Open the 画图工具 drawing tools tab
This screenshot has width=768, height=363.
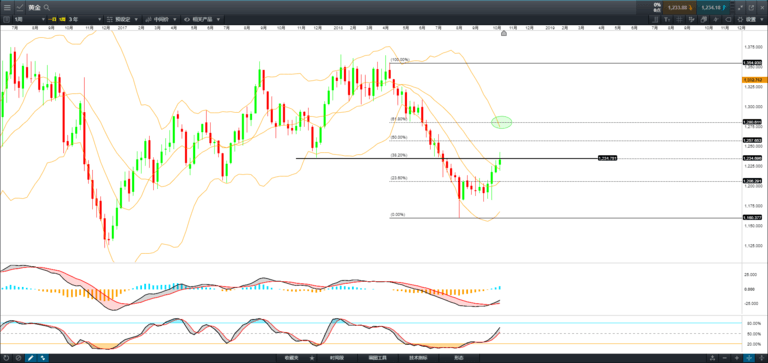coord(377,358)
